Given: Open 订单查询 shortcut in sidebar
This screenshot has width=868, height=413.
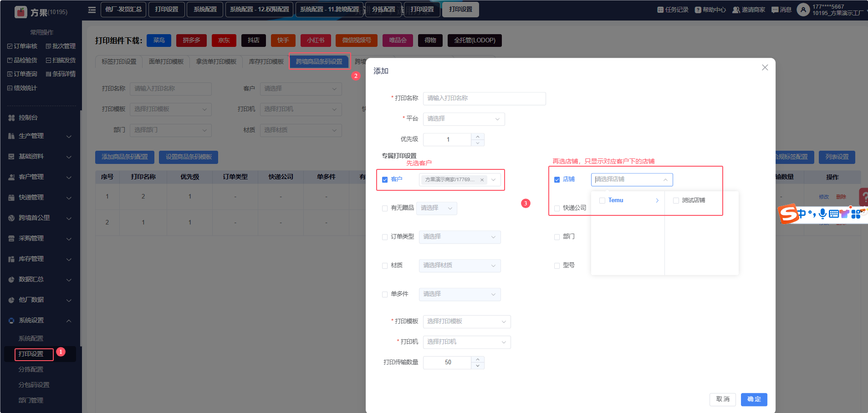Looking at the screenshot, I should point(22,74).
